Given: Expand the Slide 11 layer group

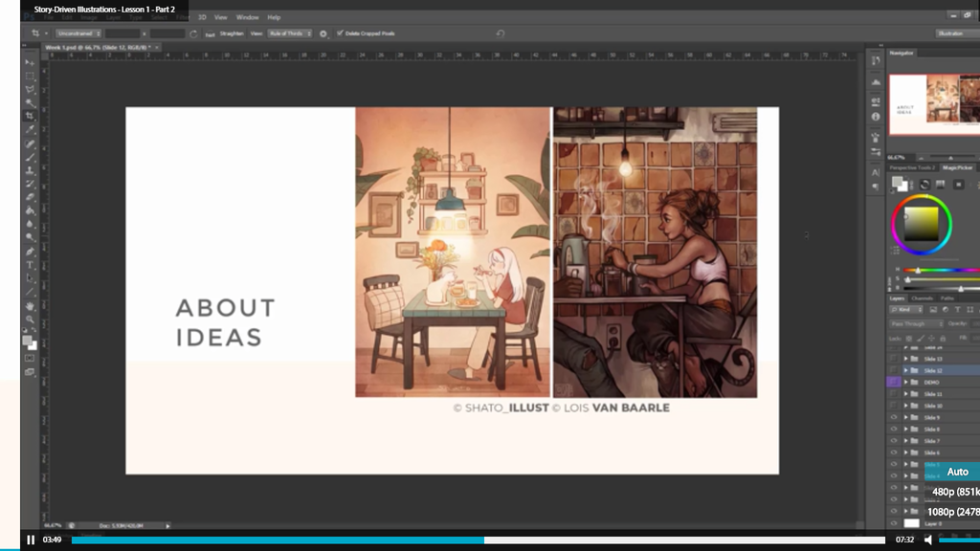Looking at the screenshot, I should click(905, 394).
